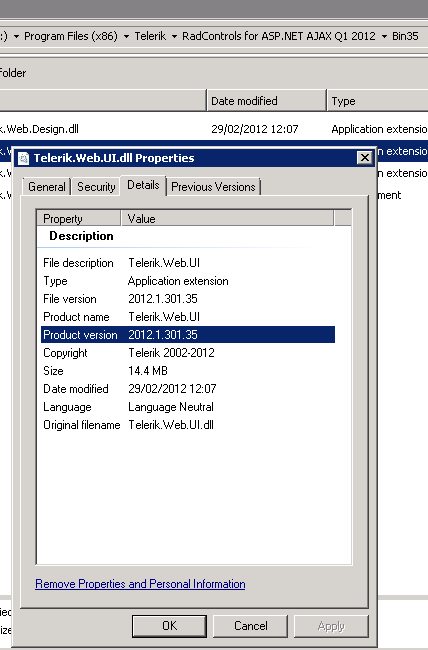Image resolution: width=428 pixels, height=650 pixels.
Task: Select the Web.Design.dll file in Explorer
Action: (x=39, y=129)
